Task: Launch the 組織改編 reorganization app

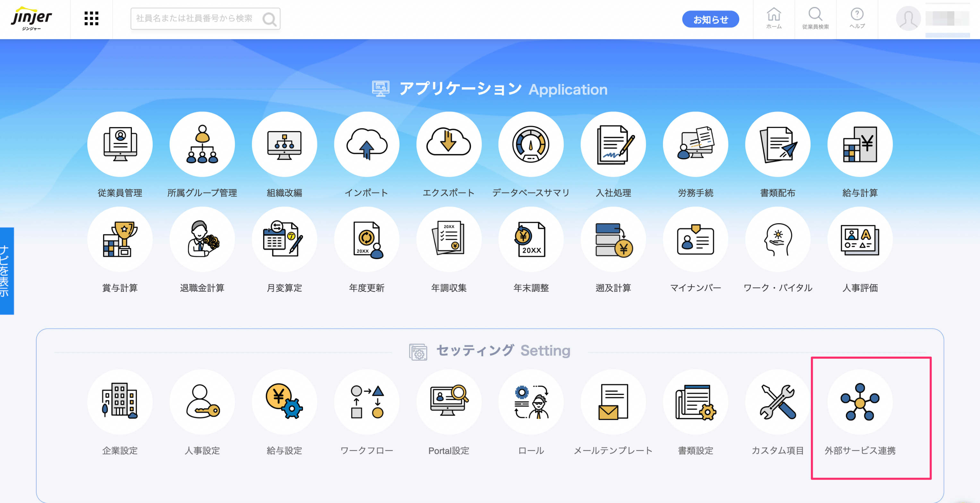Action: coord(284,144)
